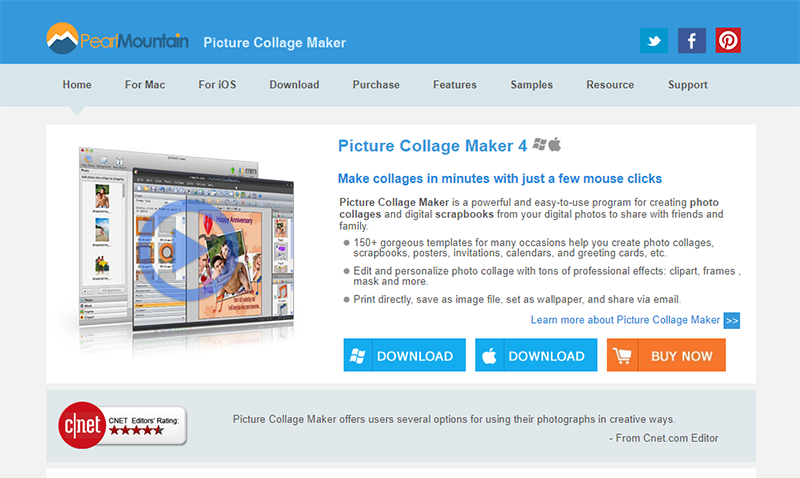
Task: Follow Learn more about Picture Collage Maker link
Action: (625, 320)
